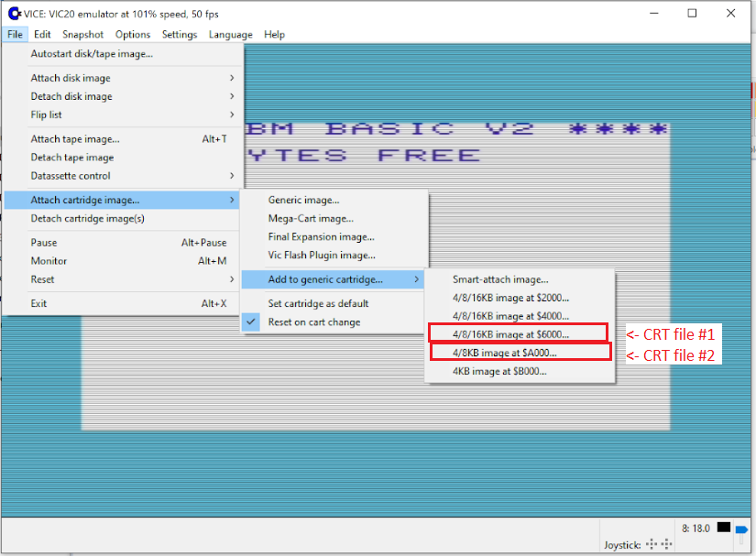Open Monitor from File menu
Viewport: 756px width, 556px height.
[122, 261]
